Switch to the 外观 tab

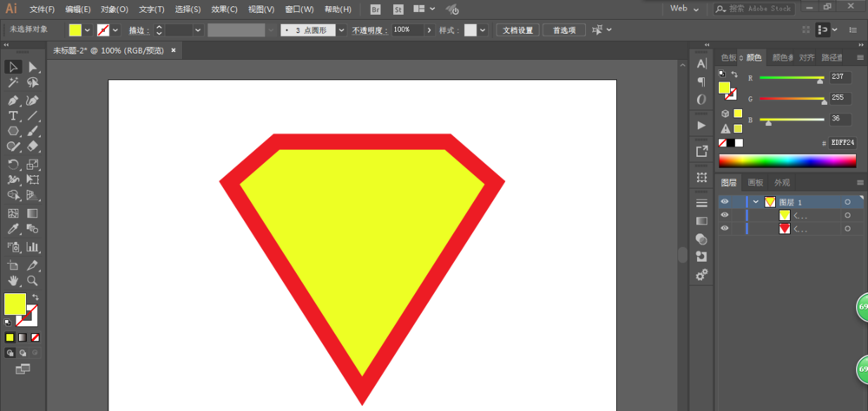(782, 183)
